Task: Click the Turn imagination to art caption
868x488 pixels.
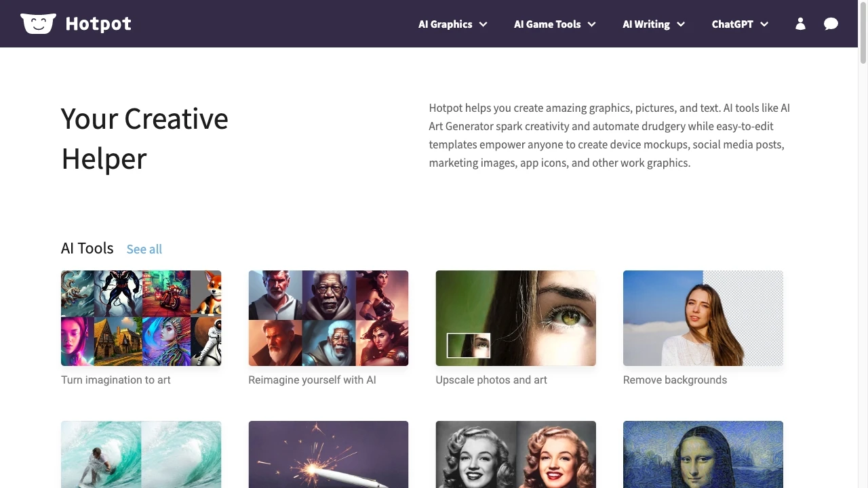Action: [x=116, y=380]
